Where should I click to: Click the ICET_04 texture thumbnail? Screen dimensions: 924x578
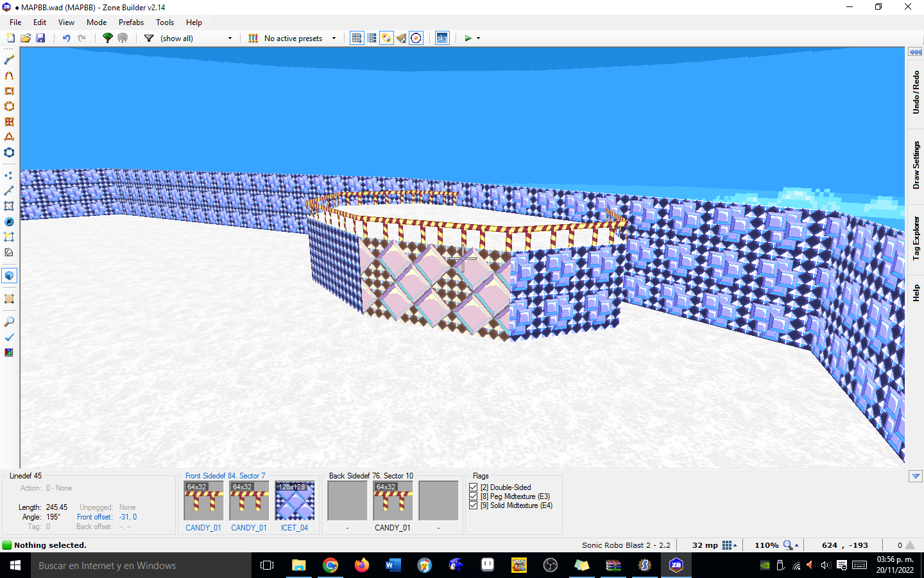pos(295,501)
